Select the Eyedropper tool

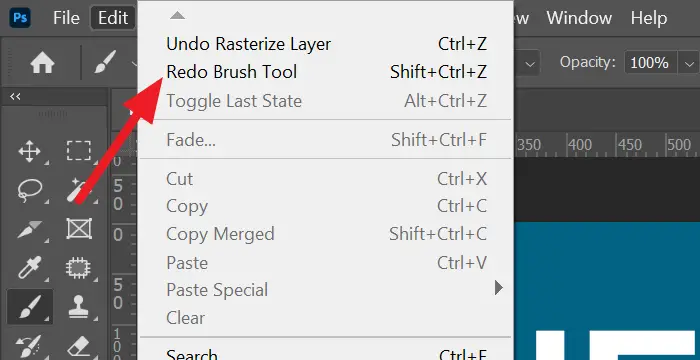click(29, 268)
